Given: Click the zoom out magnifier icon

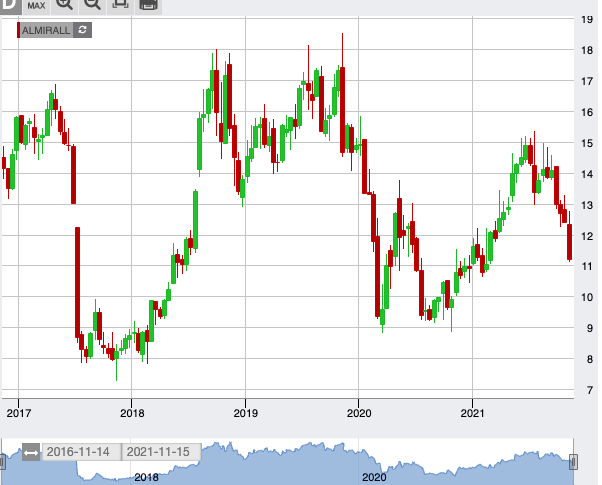Looking at the screenshot, I should pos(92,5).
